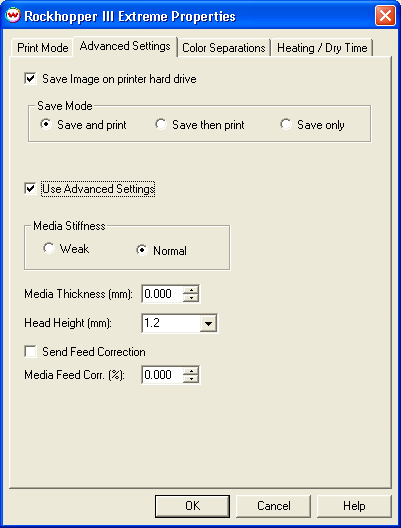Go to the Heating / Dry Time tab
The height and width of the screenshot is (528, 401).
(322, 48)
